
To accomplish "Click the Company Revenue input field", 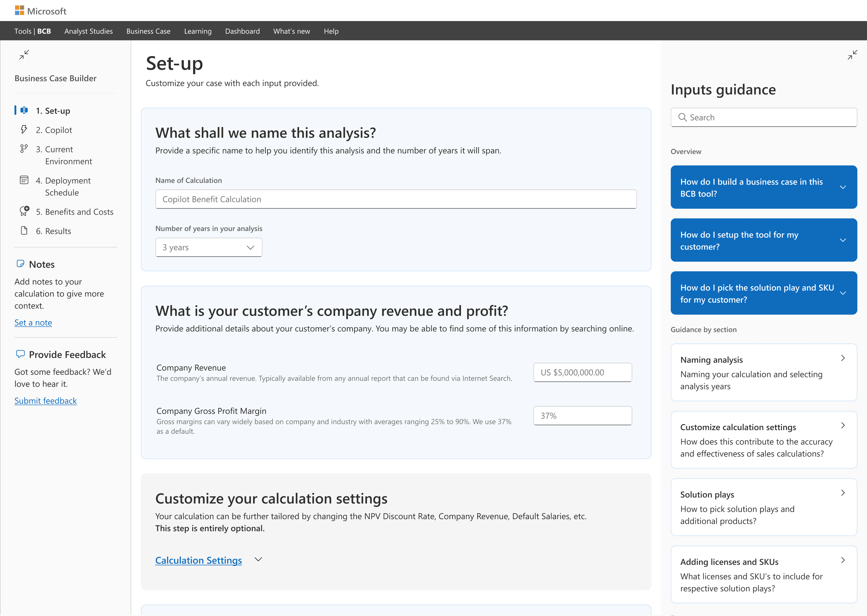I will coord(582,372).
